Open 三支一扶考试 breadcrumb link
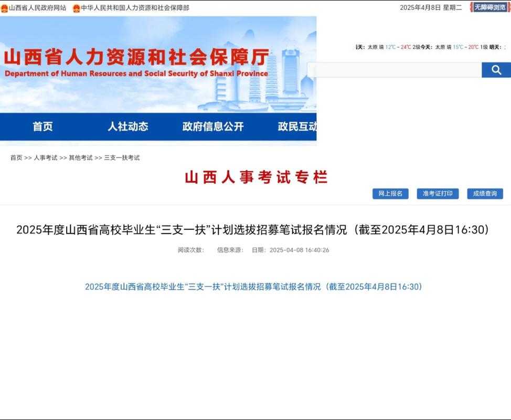Screen dimensions: 511x420 (x=122, y=157)
